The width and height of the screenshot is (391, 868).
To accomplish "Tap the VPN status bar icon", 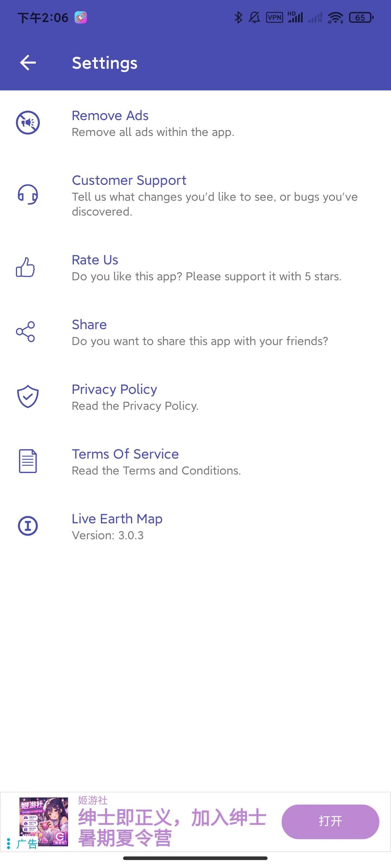I will 274,17.
